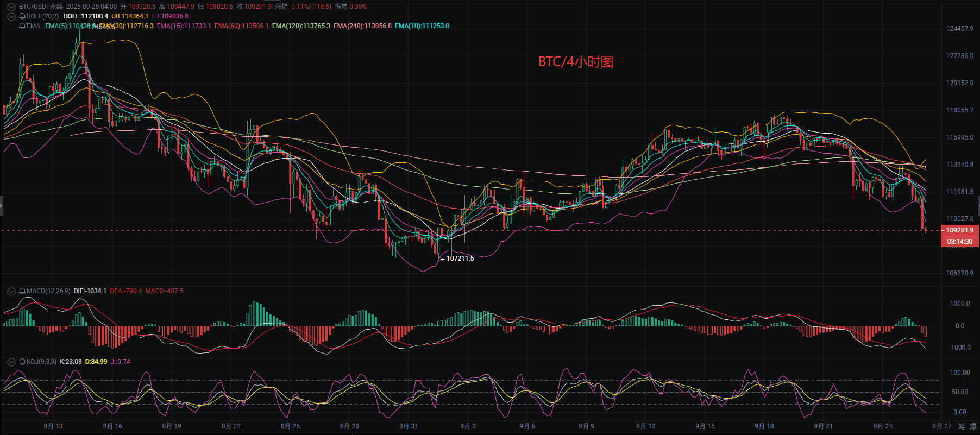980x435 pixels.
Task: Collapse the MACD(12,26,9) panel chevron
Action: (11, 291)
